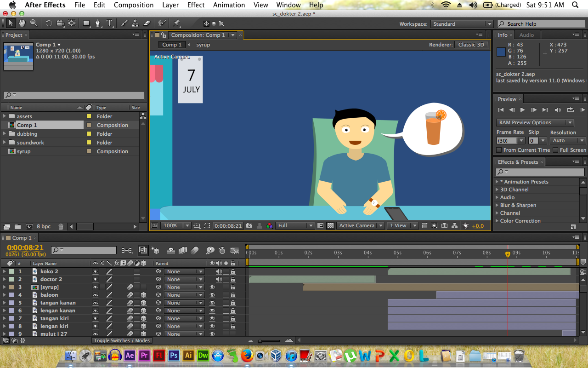Image resolution: width=588 pixels, height=368 pixels.
Task: Enable Frame Blending for the composition
Action: (183, 251)
